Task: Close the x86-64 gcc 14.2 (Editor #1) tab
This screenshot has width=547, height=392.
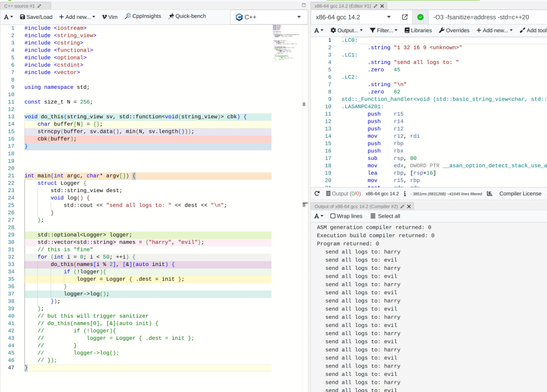Action: 382,6
